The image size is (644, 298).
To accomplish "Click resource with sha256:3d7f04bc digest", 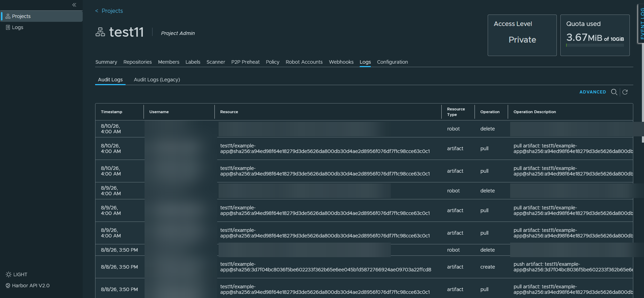I will click(x=325, y=267).
